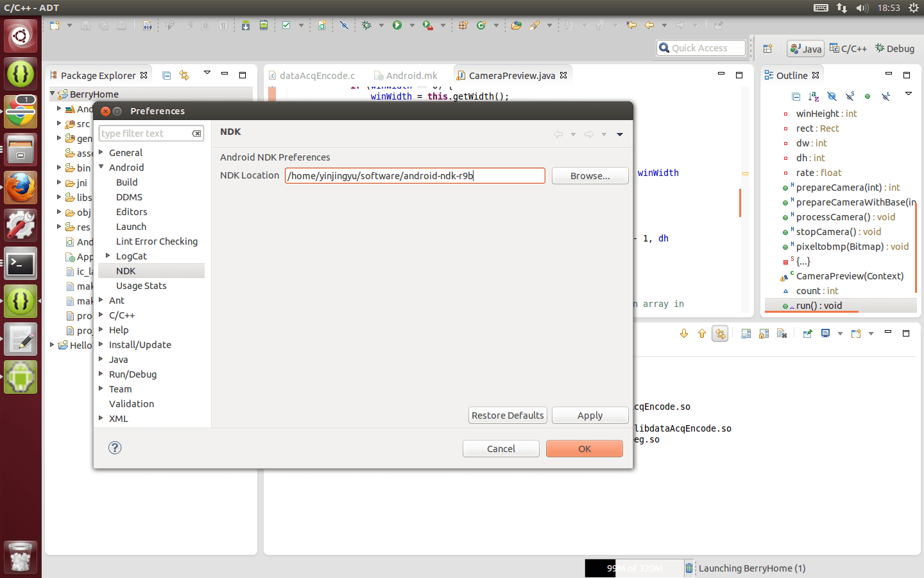Open the Android SDK Manager from the toolbar

tap(246, 25)
